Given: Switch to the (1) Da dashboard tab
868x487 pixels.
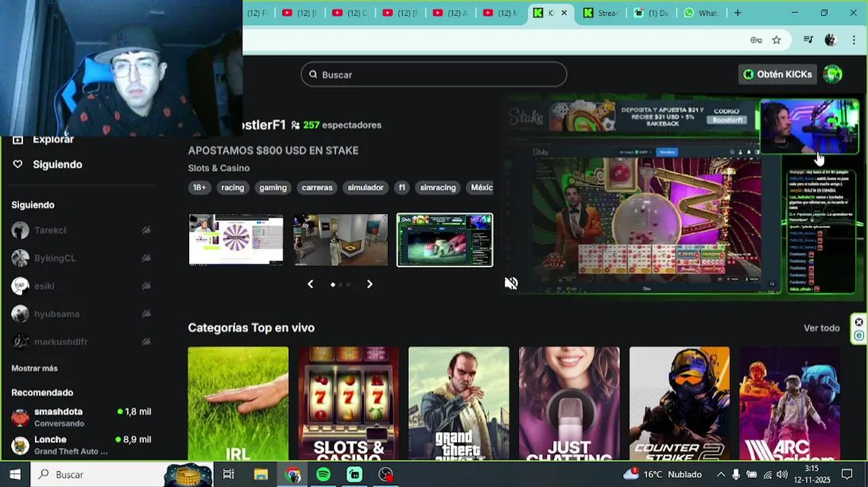Looking at the screenshot, I should (650, 13).
